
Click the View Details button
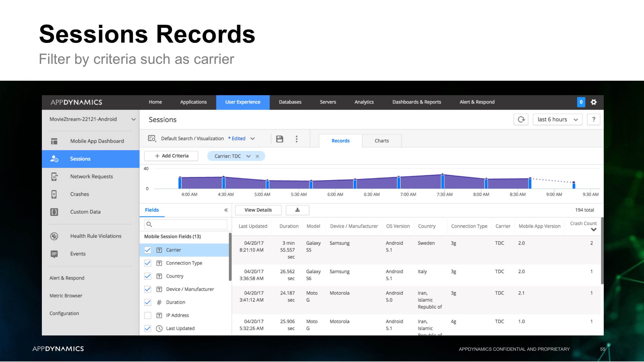(258, 210)
